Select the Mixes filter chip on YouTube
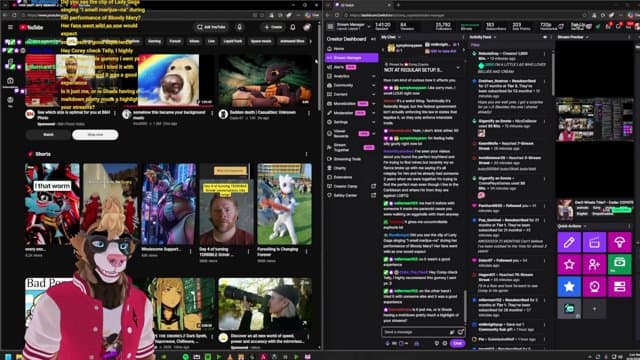 pyautogui.click(x=194, y=41)
